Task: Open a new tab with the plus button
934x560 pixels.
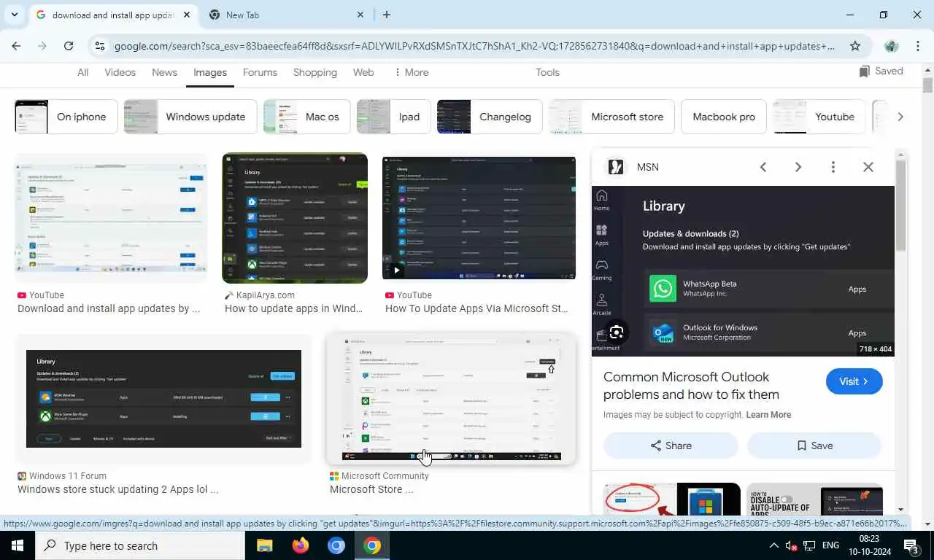Action: tap(387, 15)
